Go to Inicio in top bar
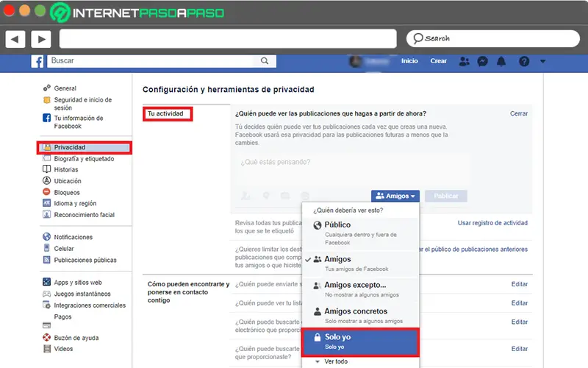This screenshot has height=368, width=588. (409, 61)
